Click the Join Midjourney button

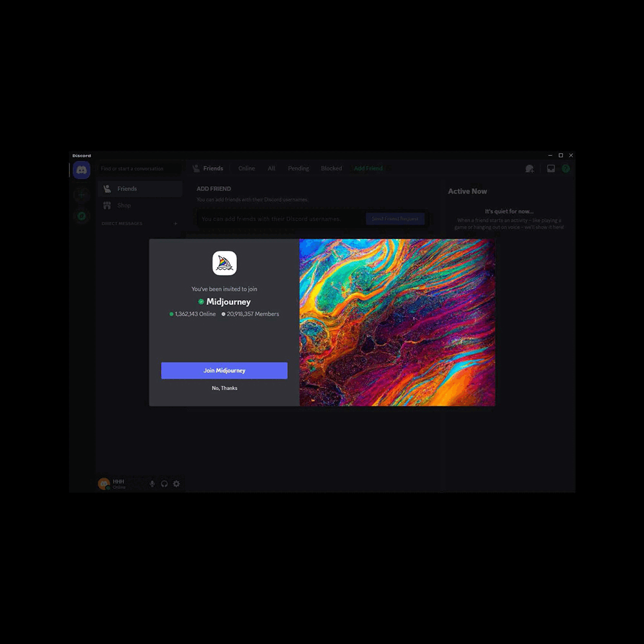(224, 371)
